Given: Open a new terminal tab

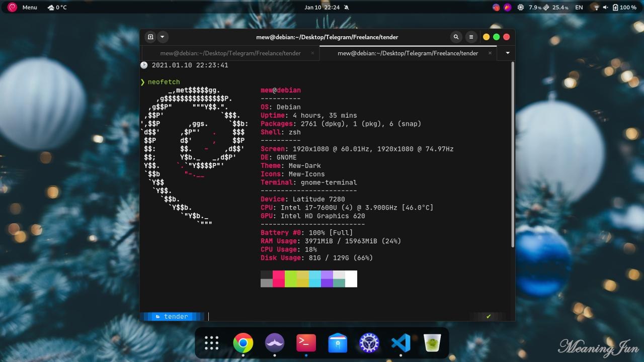Looking at the screenshot, I should point(150,37).
